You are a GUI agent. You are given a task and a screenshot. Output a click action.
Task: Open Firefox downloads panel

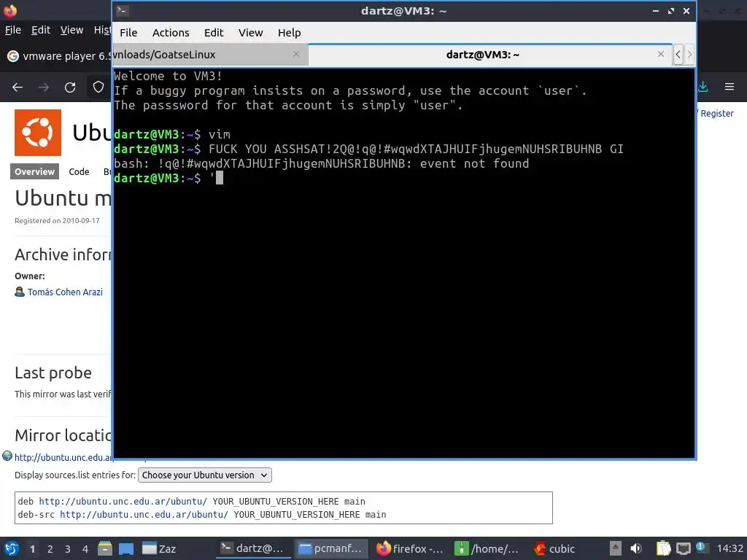703,87
